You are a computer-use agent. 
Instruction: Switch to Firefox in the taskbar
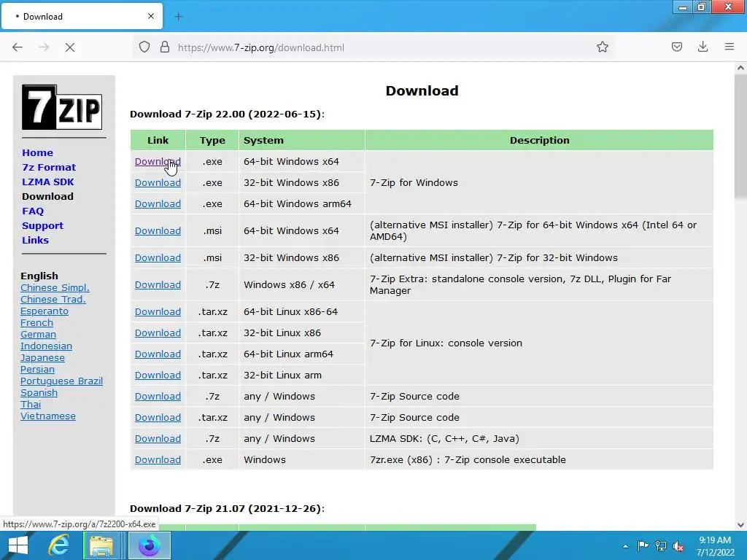(150, 545)
